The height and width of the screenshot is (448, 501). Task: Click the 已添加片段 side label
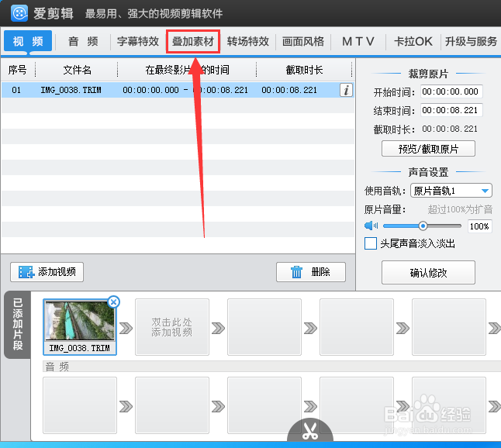point(18,325)
